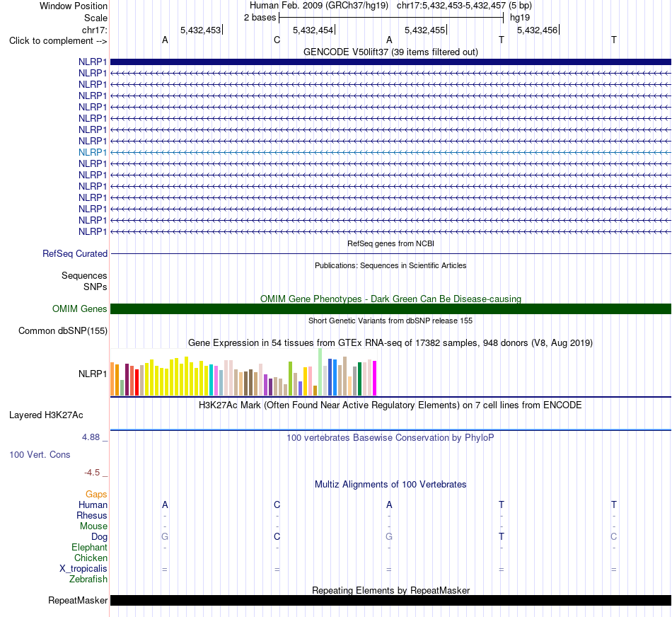This screenshot has height=617, width=672.
Task: Click the Layered H3K27Ac label
Action: 46,415
